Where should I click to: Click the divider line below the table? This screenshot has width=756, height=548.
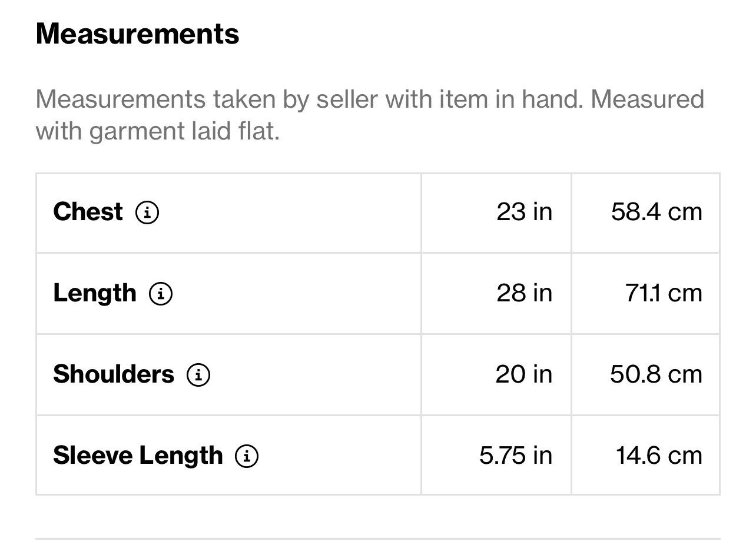tap(378, 539)
